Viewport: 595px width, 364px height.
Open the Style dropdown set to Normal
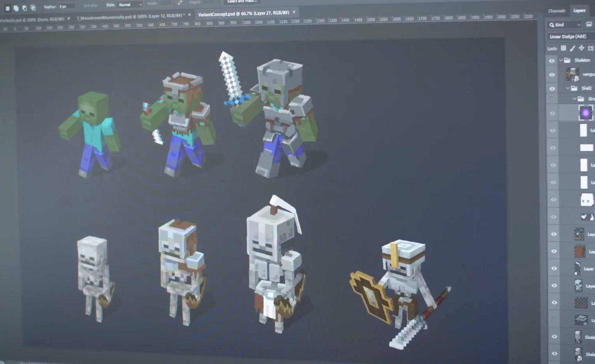[x=130, y=5]
